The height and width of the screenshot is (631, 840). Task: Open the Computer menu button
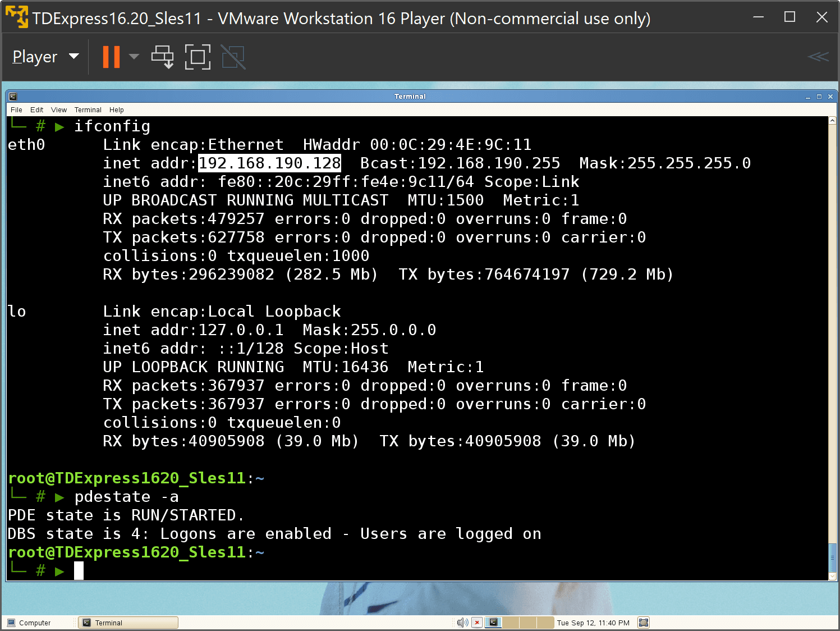coord(29,623)
